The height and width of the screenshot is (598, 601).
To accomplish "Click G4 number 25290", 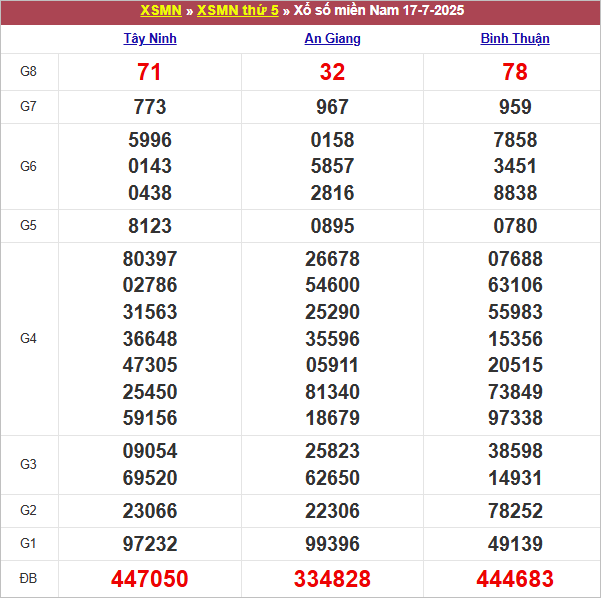I will pos(332,312).
